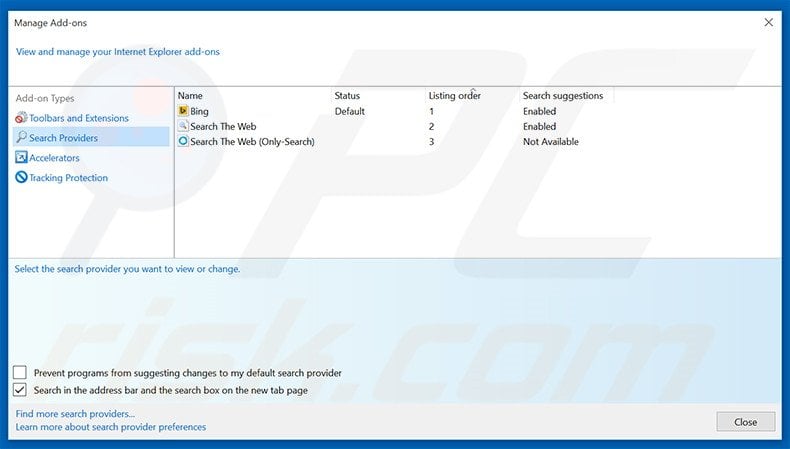790x449 pixels.
Task: Click the Search The Web provider icon
Action: 183,126
